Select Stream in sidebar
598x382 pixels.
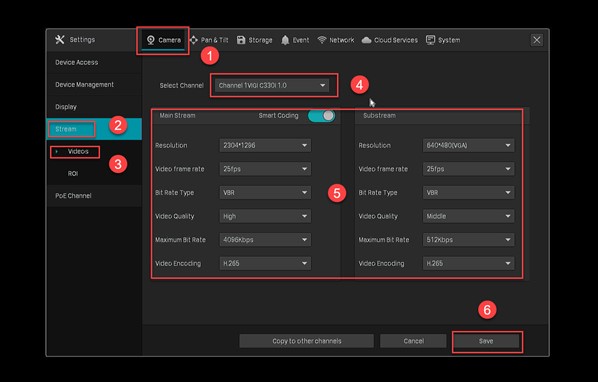click(94, 129)
